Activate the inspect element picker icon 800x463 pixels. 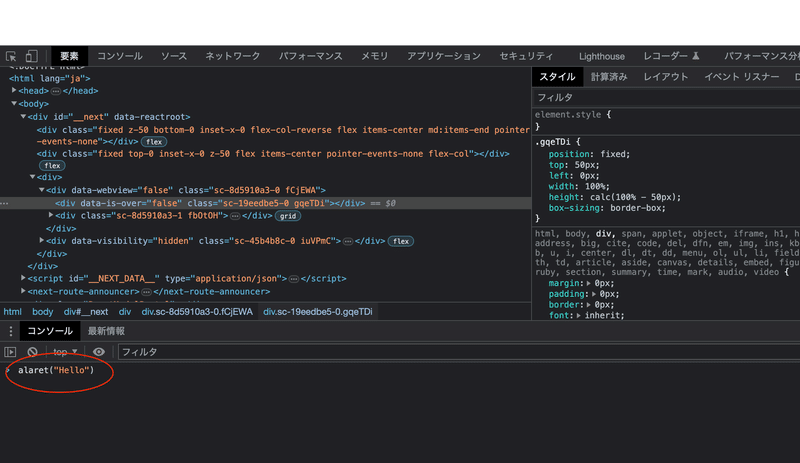[x=11, y=56]
